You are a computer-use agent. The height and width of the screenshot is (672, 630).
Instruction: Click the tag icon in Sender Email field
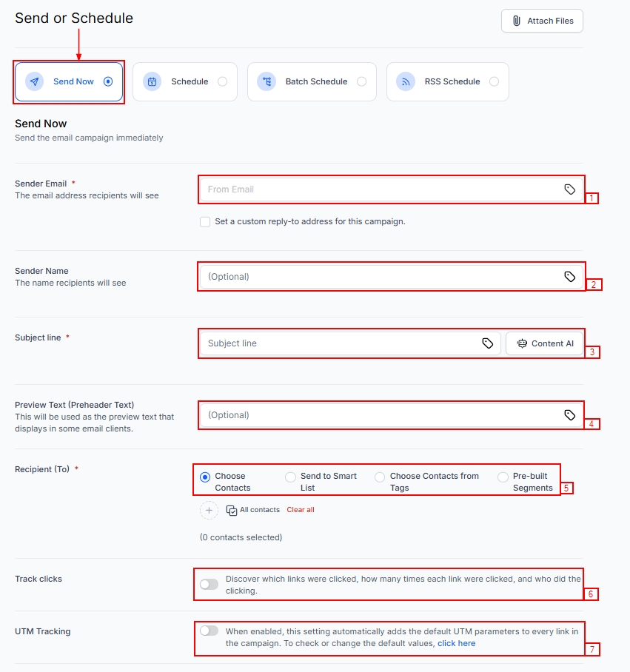[569, 189]
